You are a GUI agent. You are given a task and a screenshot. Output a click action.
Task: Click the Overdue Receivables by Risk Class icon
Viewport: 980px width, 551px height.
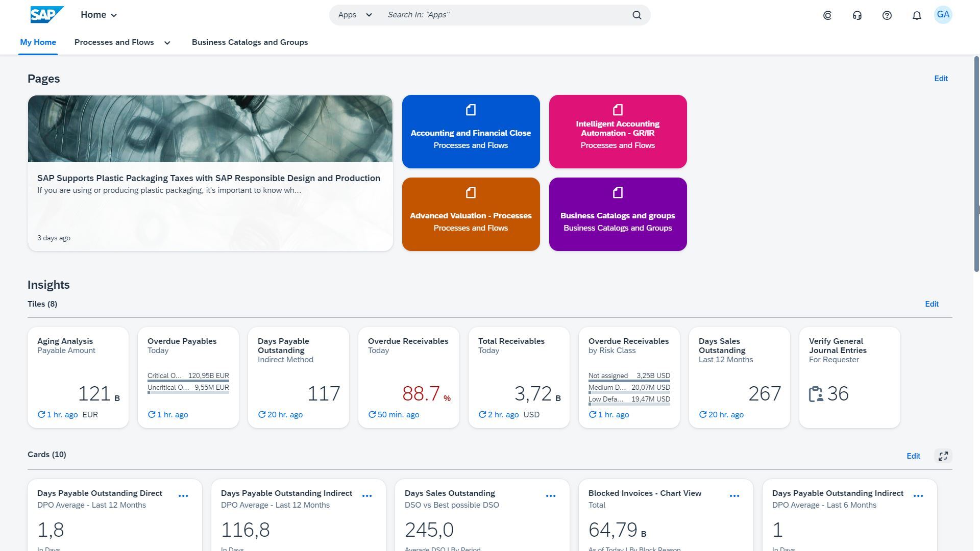coord(629,377)
